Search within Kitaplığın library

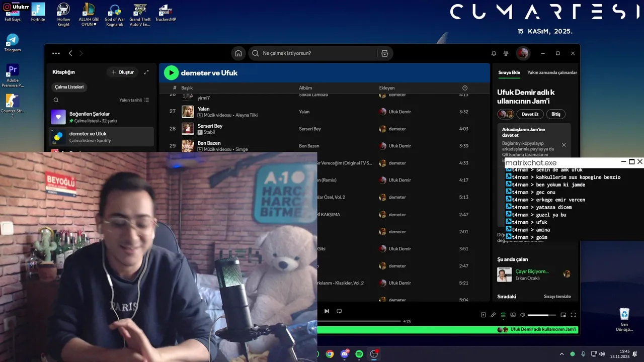pyautogui.click(x=56, y=100)
